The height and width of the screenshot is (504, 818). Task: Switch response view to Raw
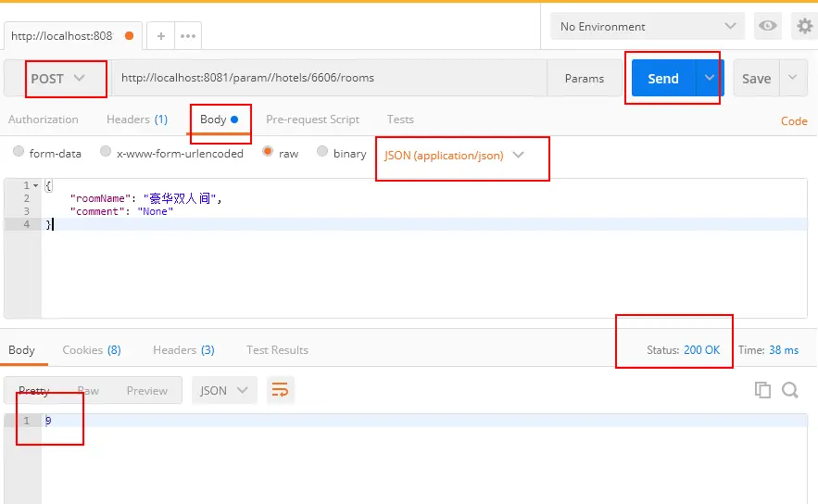point(88,390)
